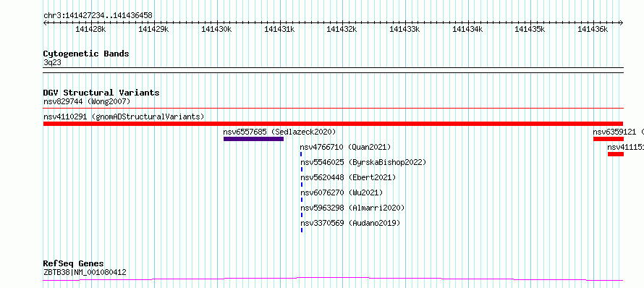The width and height of the screenshot is (644, 288).
Task: Click the 3q23 cytogenetic band bar
Action: point(333,70)
